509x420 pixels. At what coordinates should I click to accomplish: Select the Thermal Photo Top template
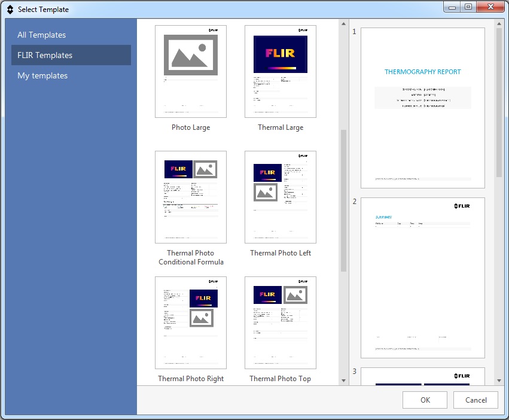280,322
